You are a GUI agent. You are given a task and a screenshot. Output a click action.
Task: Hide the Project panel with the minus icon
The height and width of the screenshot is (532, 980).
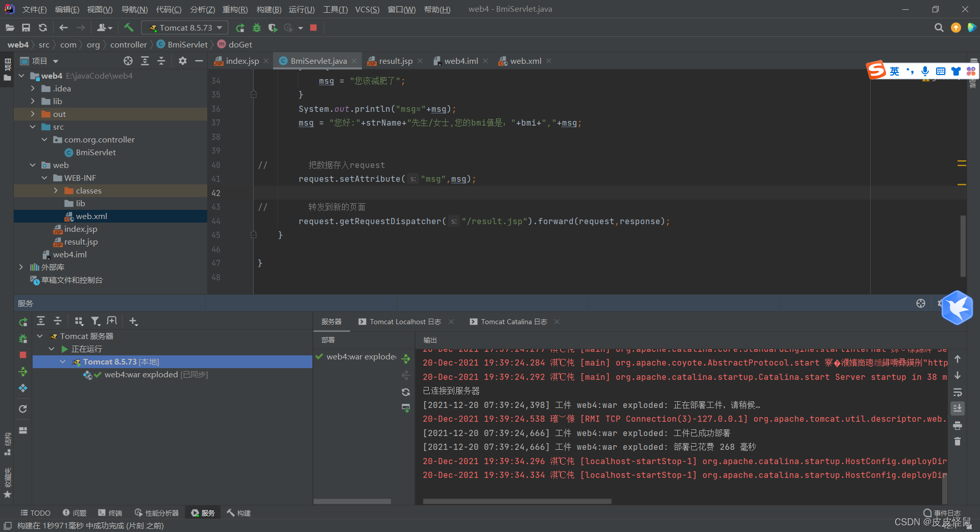click(x=199, y=61)
